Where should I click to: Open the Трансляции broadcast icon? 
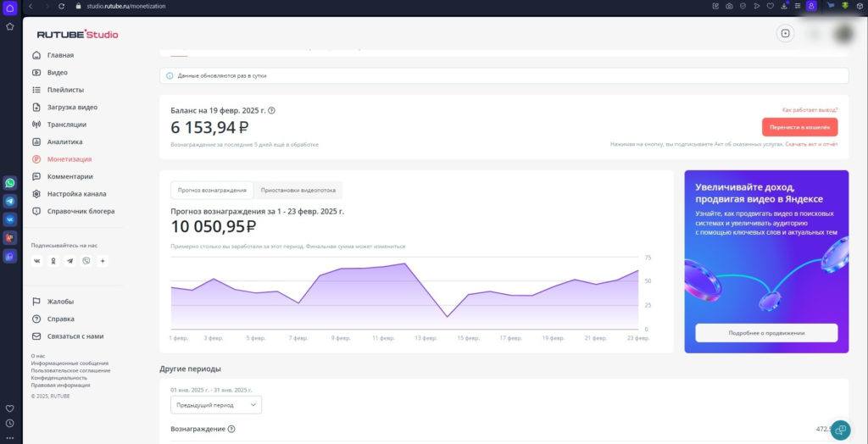(36, 125)
